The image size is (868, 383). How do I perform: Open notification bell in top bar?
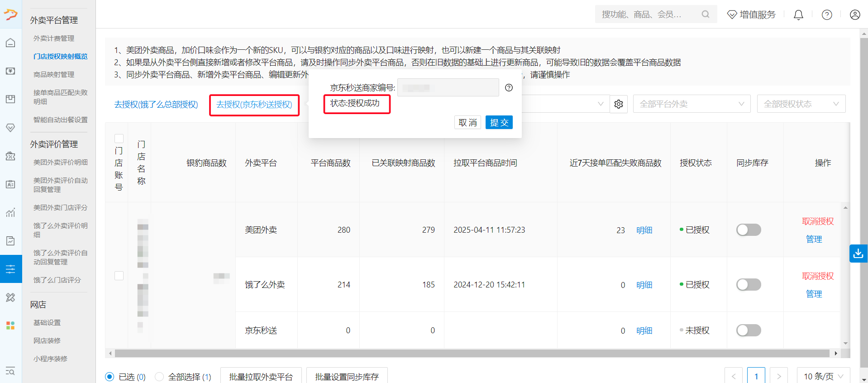coord(798,15)
